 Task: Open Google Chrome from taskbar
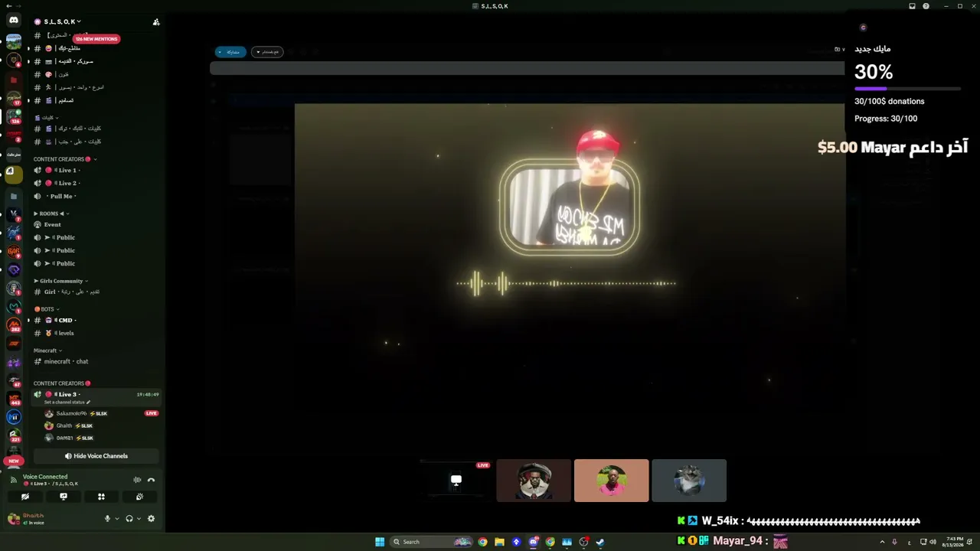pos(482,542)
